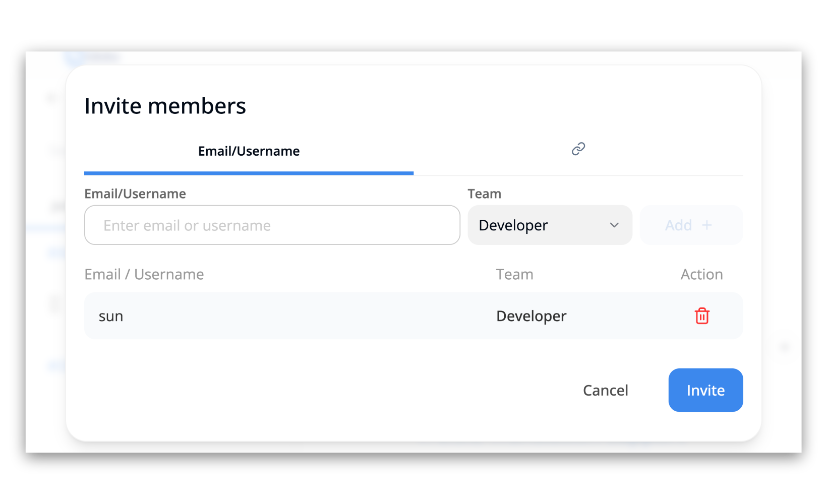Screen dimensions: 827x504
Task: Click the Developer team cell in sun row
Action: (531, 316)
